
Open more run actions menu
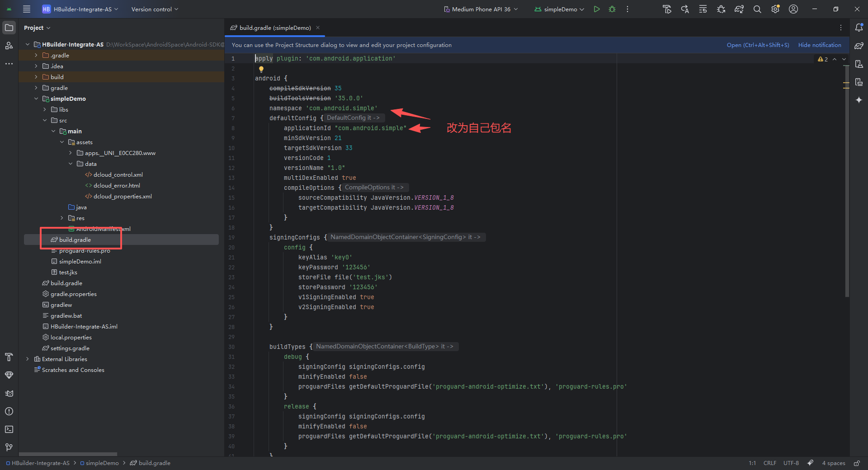click(x=627, y=9)
